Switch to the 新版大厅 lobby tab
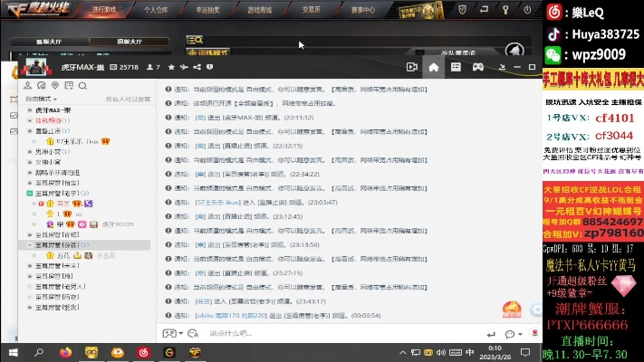Screen dimensions: 644x362 coord(49,42)
